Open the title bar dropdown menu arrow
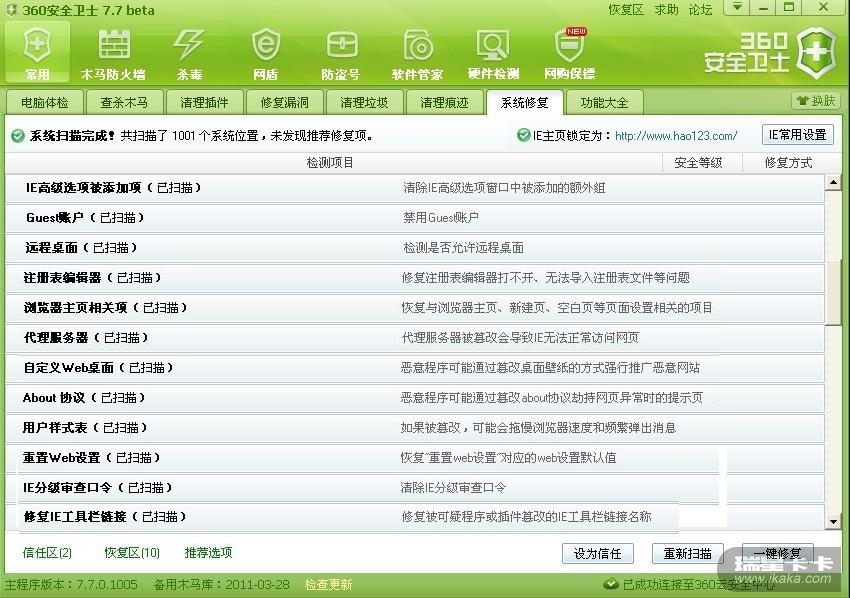850x598 pixels. tap(737, 7)
